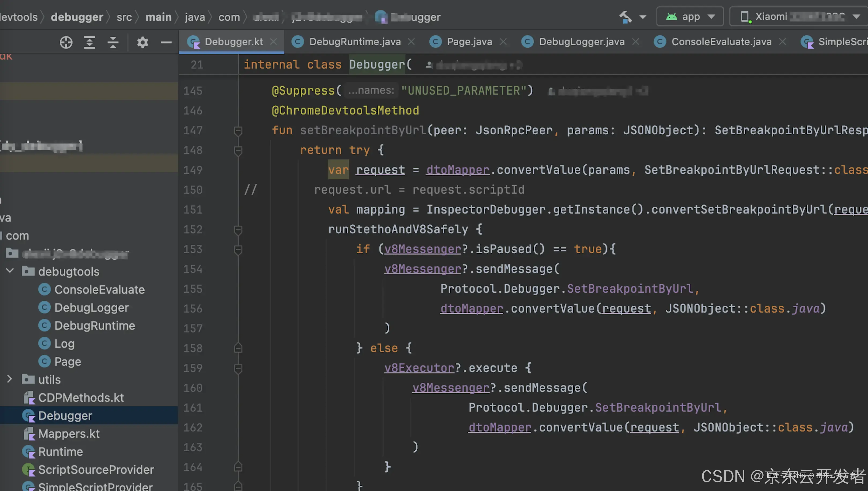The height and width of the screenshot is (491, 868).
Task: Open ConsoleEvaluate class in project tree
Action: click(99, 289)
